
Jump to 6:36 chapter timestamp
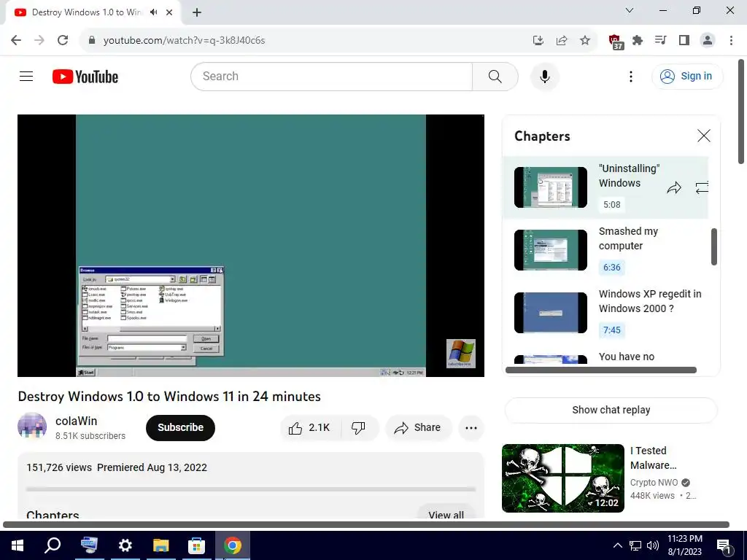(x=612, y=268)
